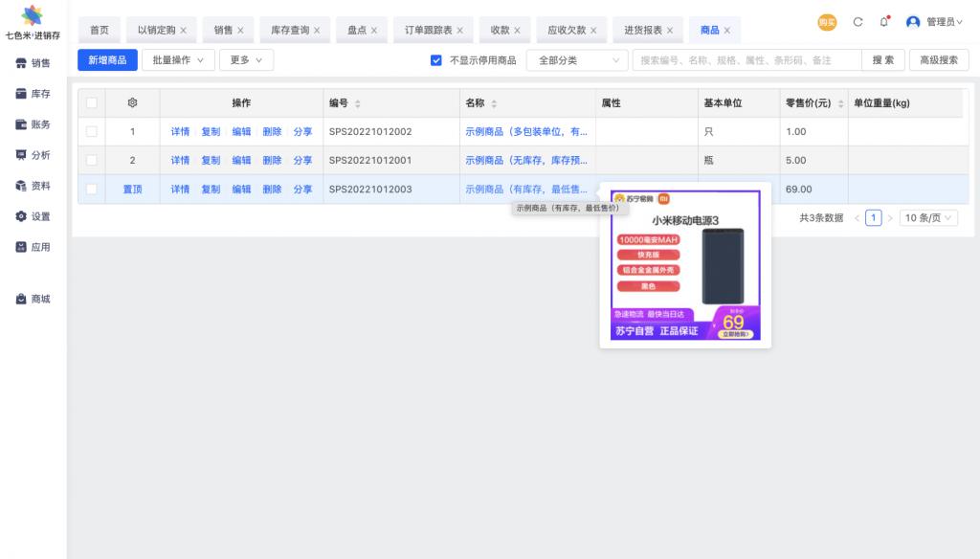
Task: Click 复制 for SPS20221012002
Action: click(x=211, y=132)
